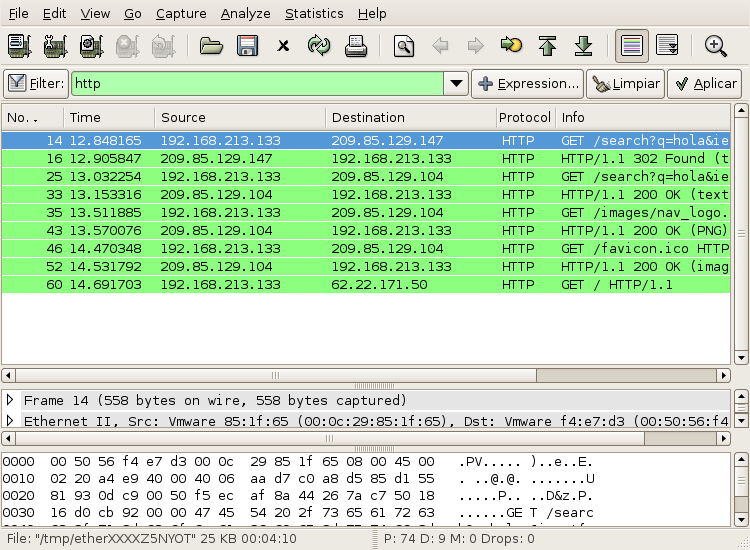
Task: Click packet details horizontal scrollbar thumb
Action: pos(330,438)
